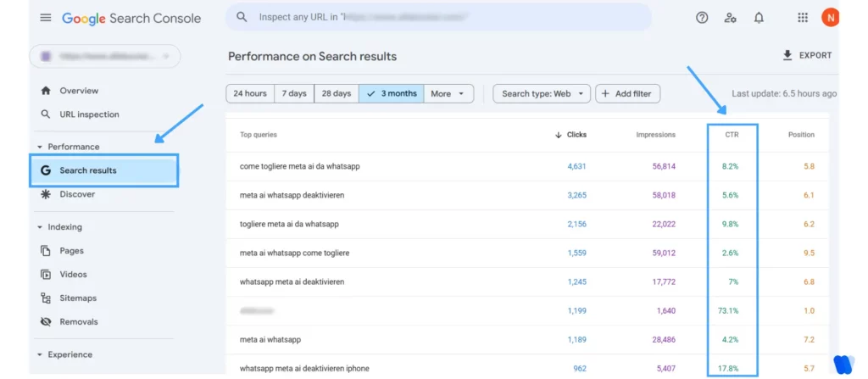
Task: Click the Sitemaps icon in sidebar
Action: (46, 298)
